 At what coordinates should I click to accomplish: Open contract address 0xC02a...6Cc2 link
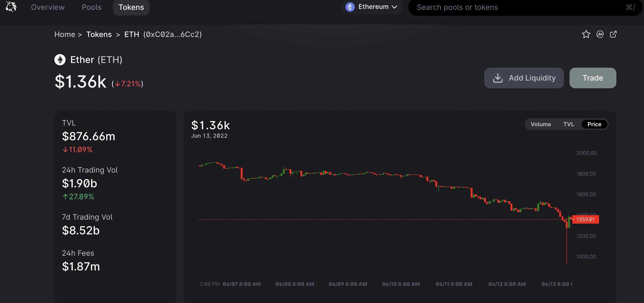point(173,34)
